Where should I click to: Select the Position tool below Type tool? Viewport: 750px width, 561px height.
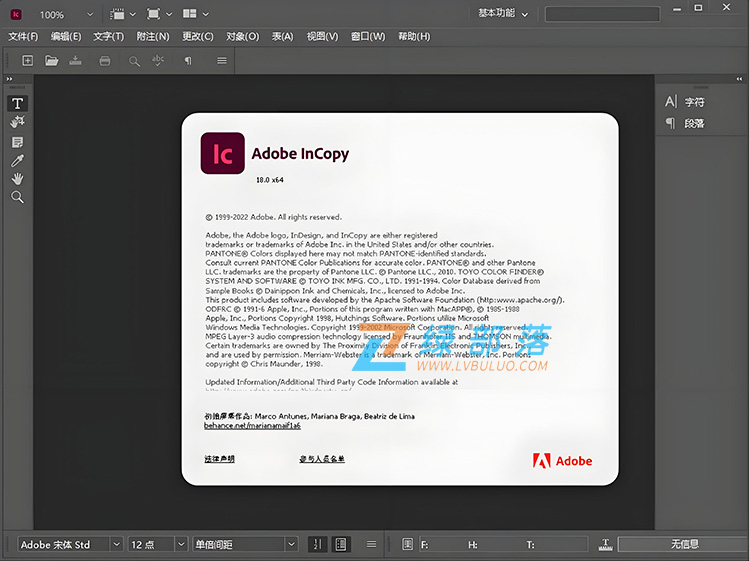(x=17, y=122)
